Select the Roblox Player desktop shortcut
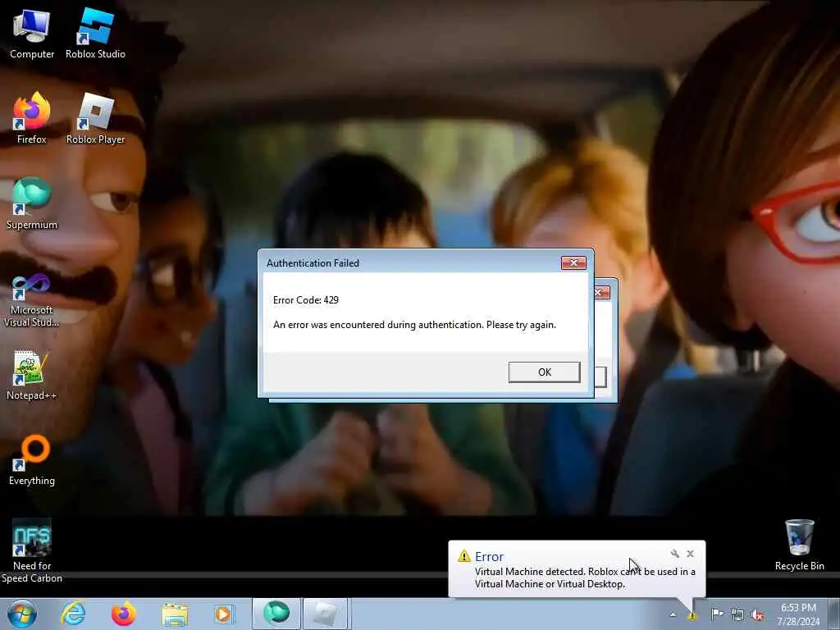 pyautogui.click(x=95, y=119)
